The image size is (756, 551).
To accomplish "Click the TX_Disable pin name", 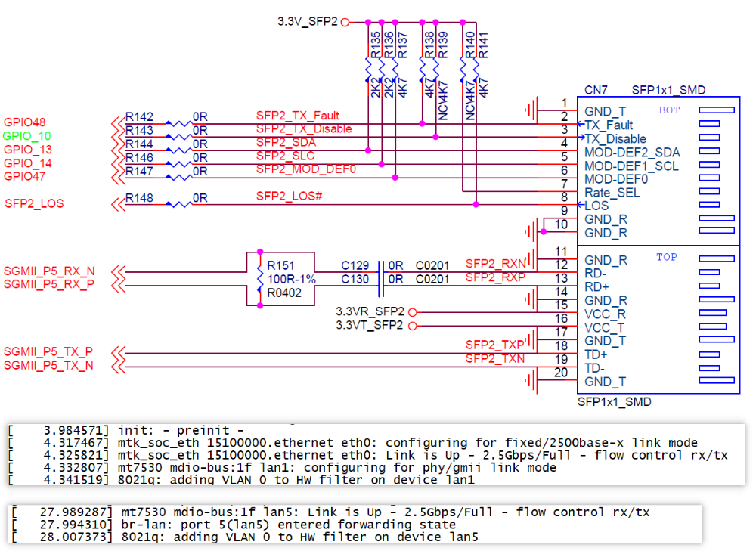I will (615, 139).
